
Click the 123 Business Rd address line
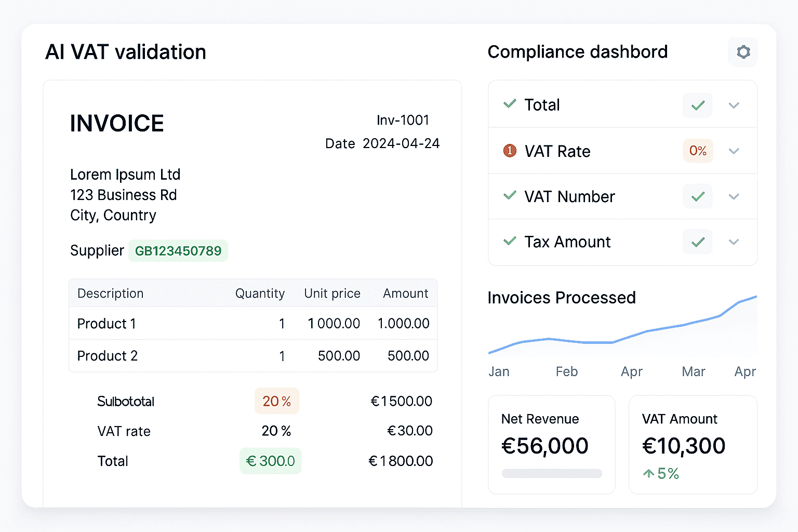coord(124,195)
